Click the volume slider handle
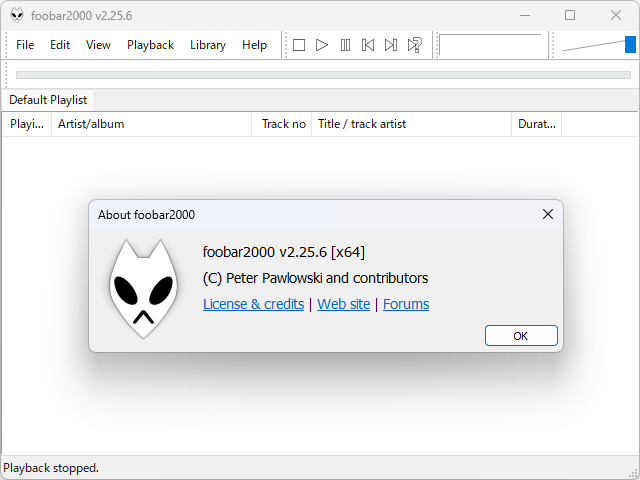Image resolution: width=640 pixels, height=480 pixels. click(630, 44)
